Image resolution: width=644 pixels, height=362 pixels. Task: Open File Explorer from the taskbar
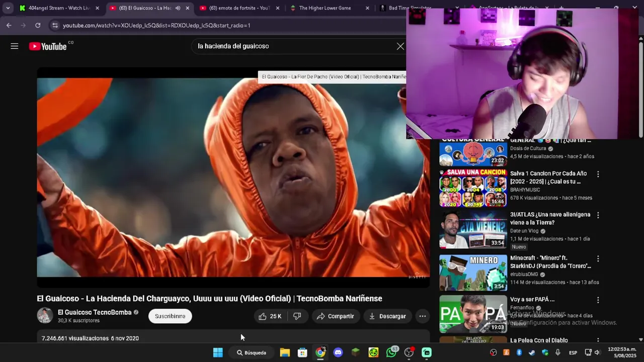point(285,352)
